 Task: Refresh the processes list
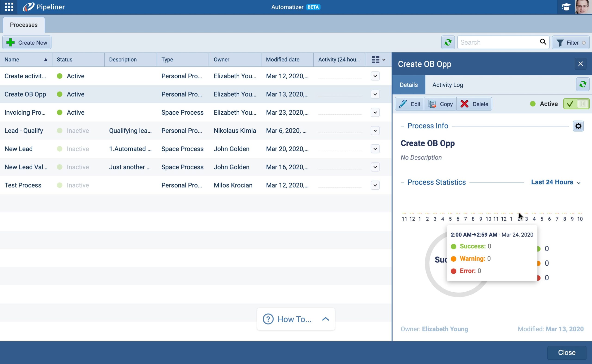click(448, 42)
